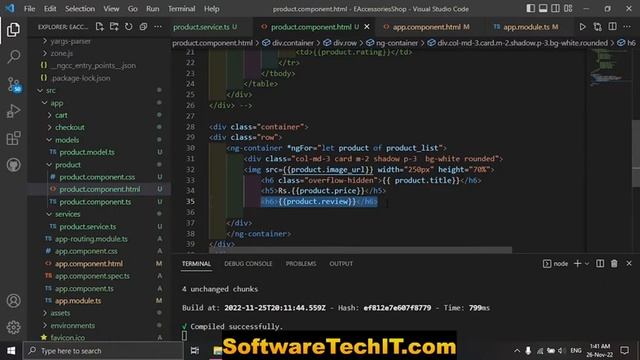Viewport: 640px width, 360px height.
Task: Open app.component.spec.ts file
Action: (x=92, y=276)
